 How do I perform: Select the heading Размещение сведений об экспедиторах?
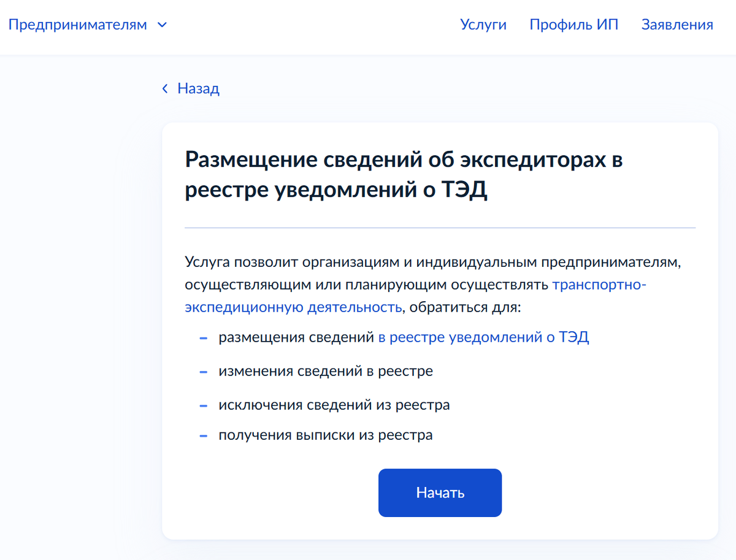click(404, 175)
